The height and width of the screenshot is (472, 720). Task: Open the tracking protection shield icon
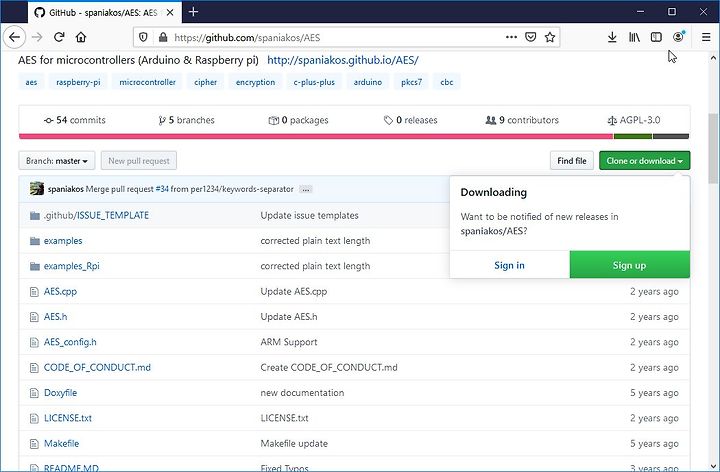(143, 37)
